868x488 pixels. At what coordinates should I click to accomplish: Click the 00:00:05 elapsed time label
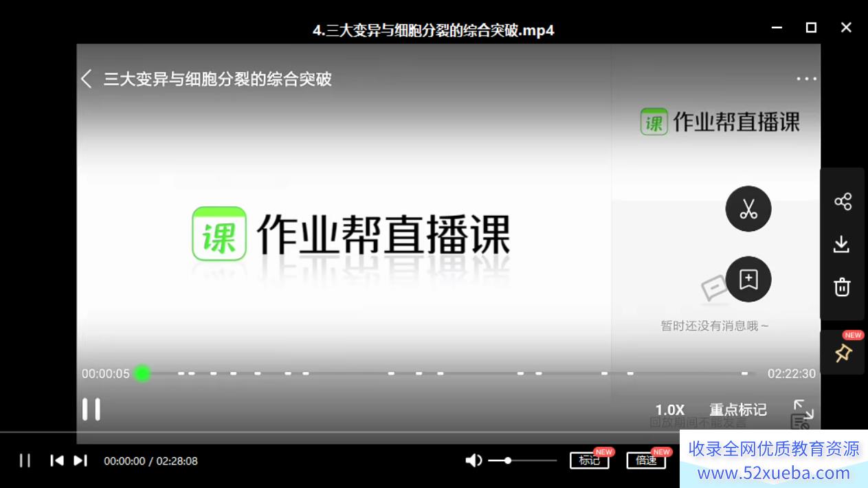click(x=106, y=373)
